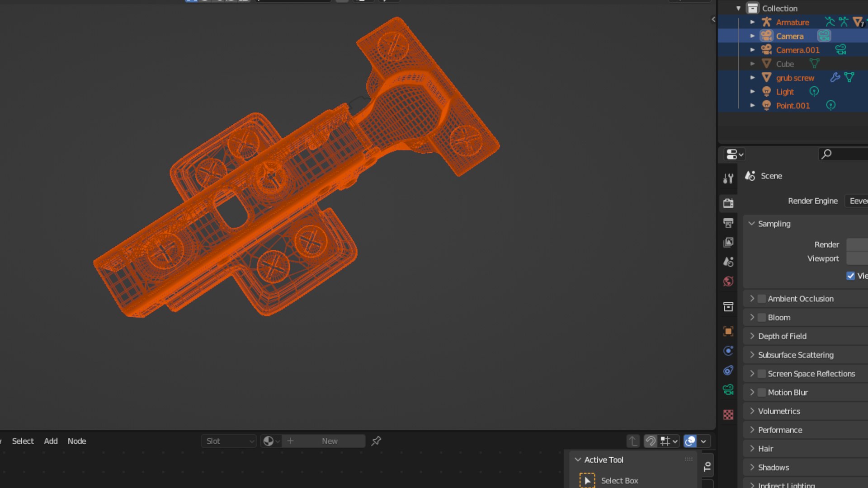Open the Output properties printer icon

[728, 223]
